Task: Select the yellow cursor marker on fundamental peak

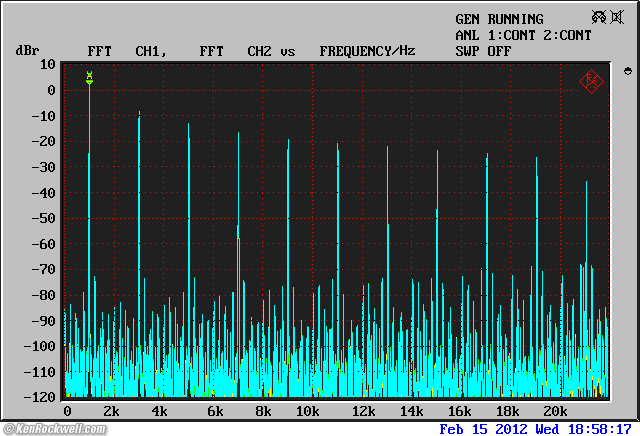Action: pos(89,78)
